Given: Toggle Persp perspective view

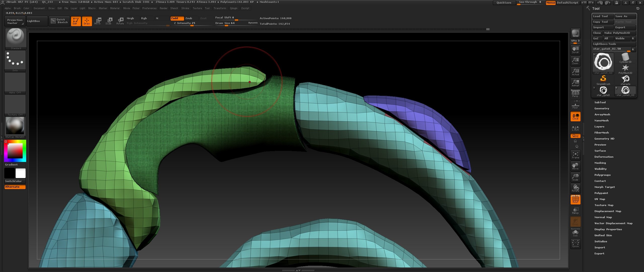Looking at the screenshot, I should point(575,94).
